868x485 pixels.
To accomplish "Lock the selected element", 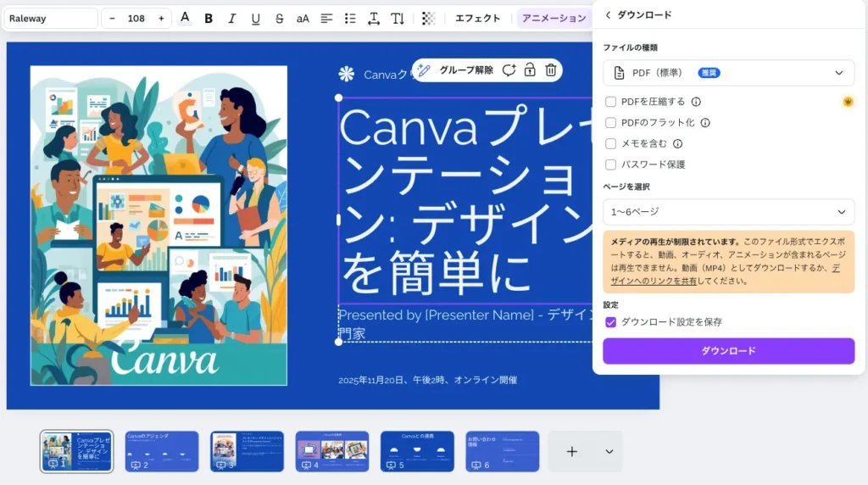I will pos(530,70).
